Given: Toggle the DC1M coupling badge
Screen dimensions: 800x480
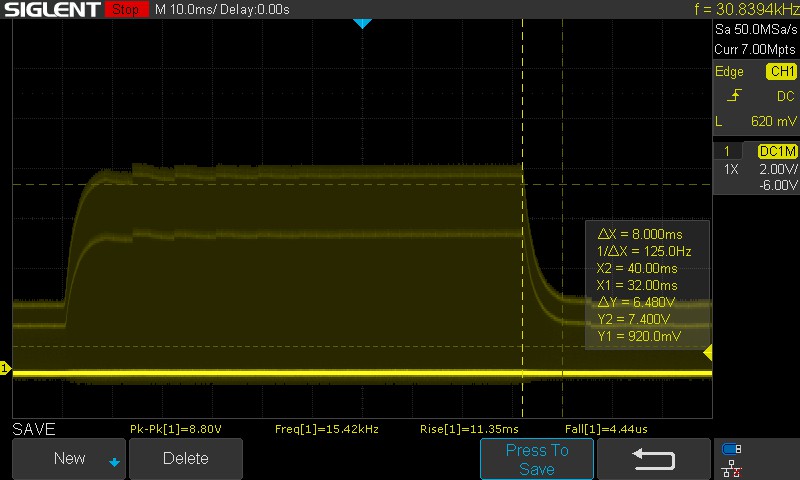Looking at the screenshot, I should pos(777,151).
